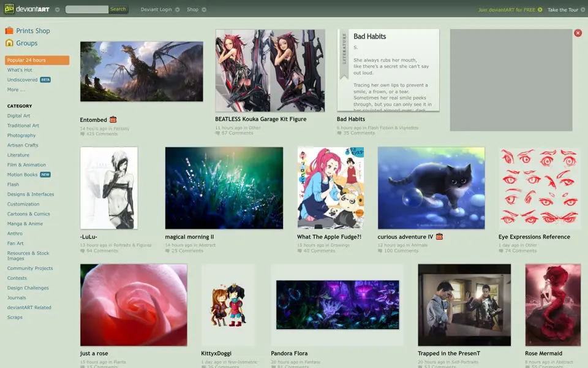
Task: Open the Deviant Login menu
Action: tap(156, 9)
